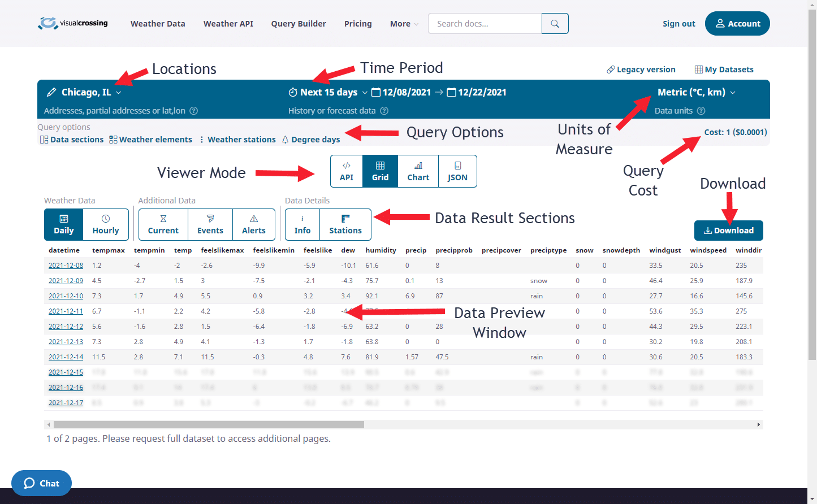Expand the Next 15 days time period selector
Screen dimensions: 817x504
coord(327,92)
